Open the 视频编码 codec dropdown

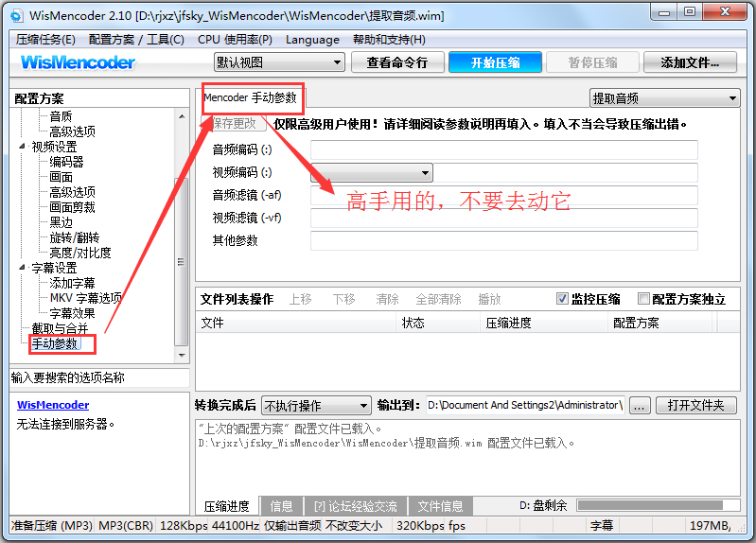click(x=372, y=172)
